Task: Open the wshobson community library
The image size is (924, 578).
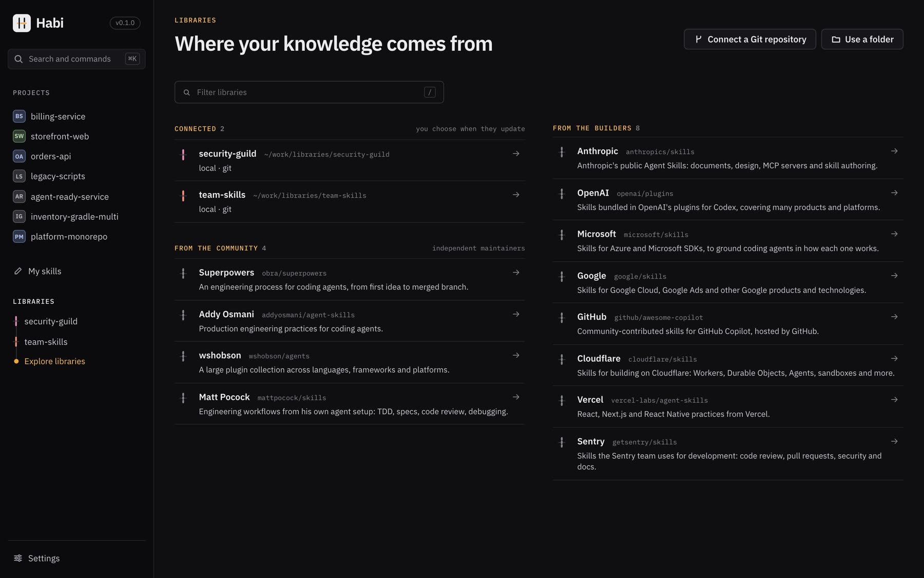Action: coord(350,362)
